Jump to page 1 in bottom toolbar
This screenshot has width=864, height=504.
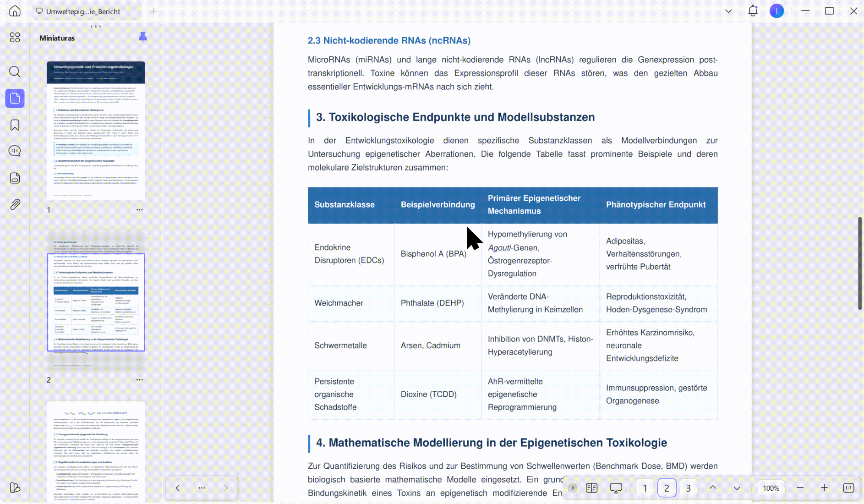pyautogui.click(x=645, y=488)
